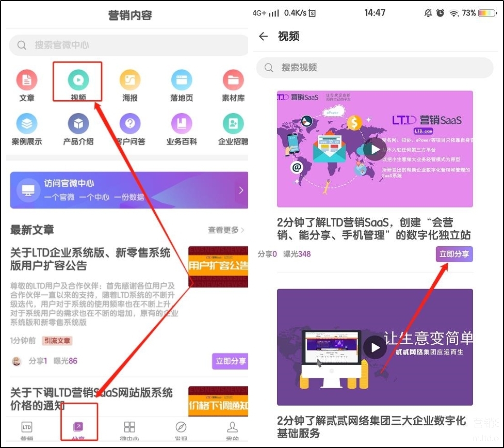This screenshot has height=448, width=504.
Task: Open the 落地页 landing page icon
Action: point(181,81)
